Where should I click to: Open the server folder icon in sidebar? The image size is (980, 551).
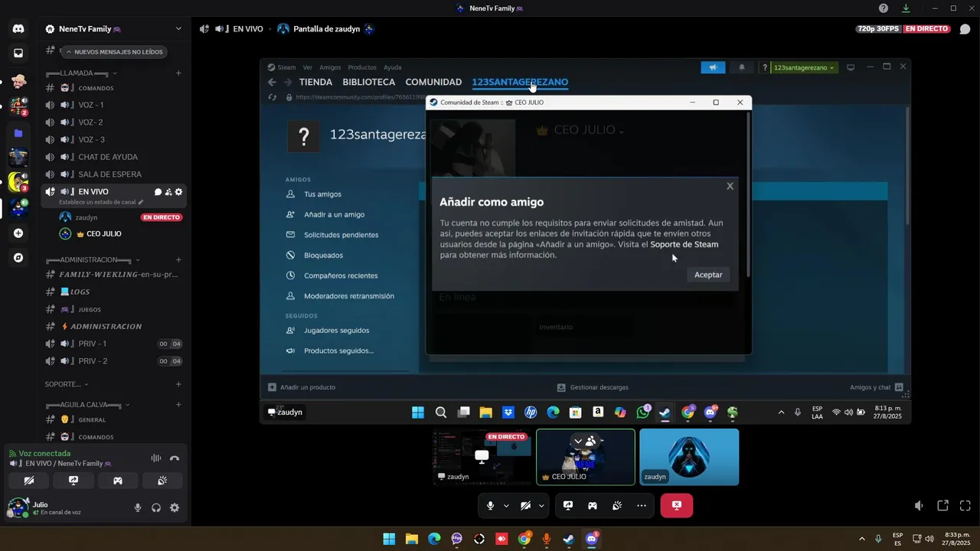[18, 133]
